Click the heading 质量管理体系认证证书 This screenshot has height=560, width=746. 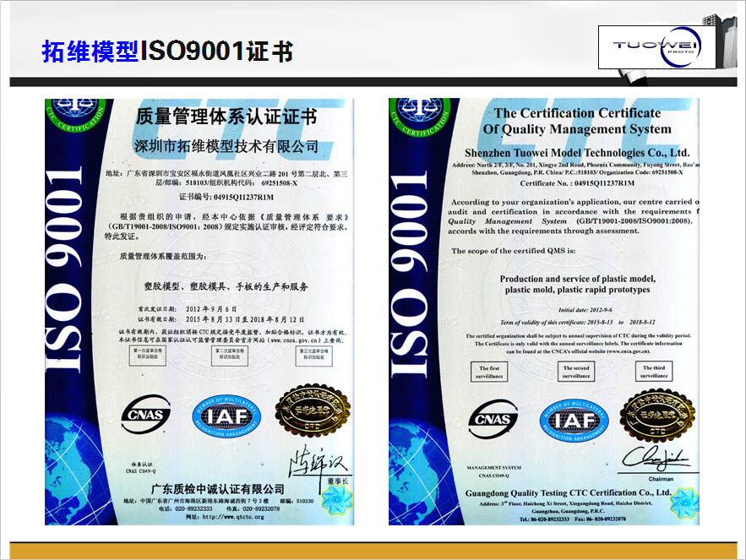226,117
